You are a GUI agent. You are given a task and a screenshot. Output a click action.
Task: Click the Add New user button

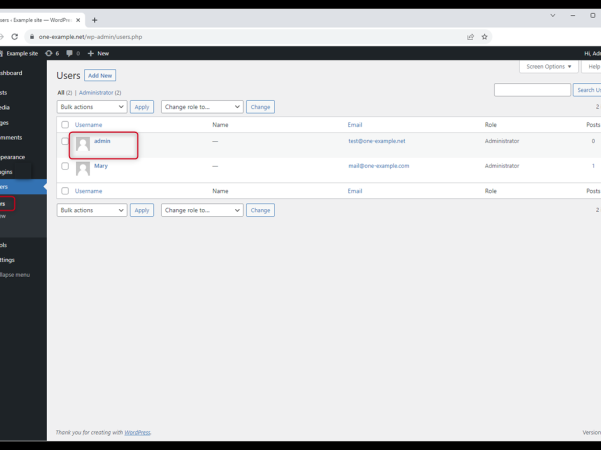click(99, 75)
